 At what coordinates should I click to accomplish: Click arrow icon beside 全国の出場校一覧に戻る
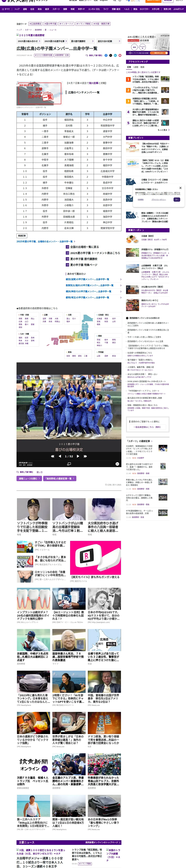click(x=67, y=247)
